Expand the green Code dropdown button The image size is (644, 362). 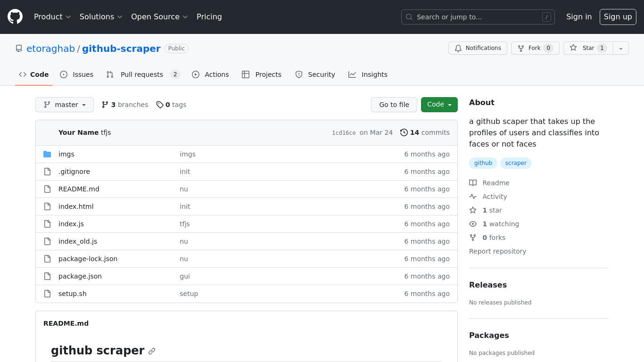click(x=439, y=105)
